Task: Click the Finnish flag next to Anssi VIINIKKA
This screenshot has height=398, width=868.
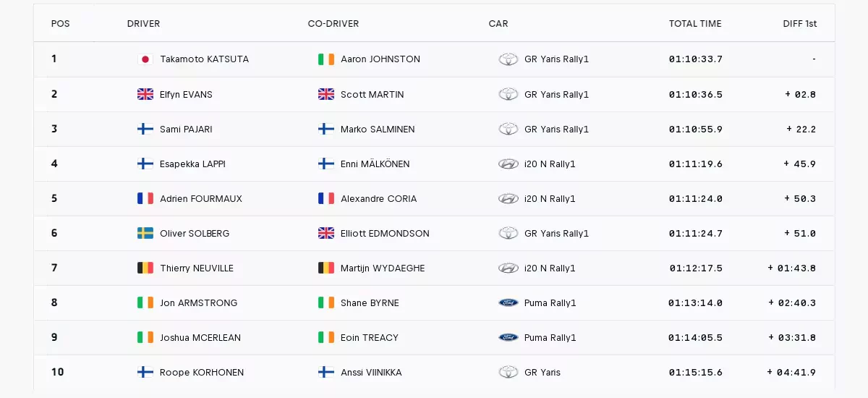Action: pyautogui.click(x=326, y=372)
